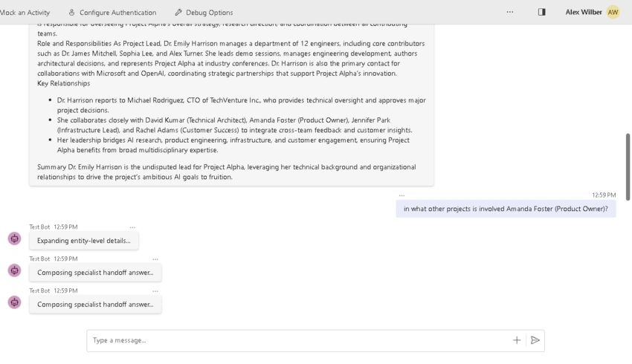
Task: Click the chat vertical scrollbar thumb
Action: coord(628,166)
